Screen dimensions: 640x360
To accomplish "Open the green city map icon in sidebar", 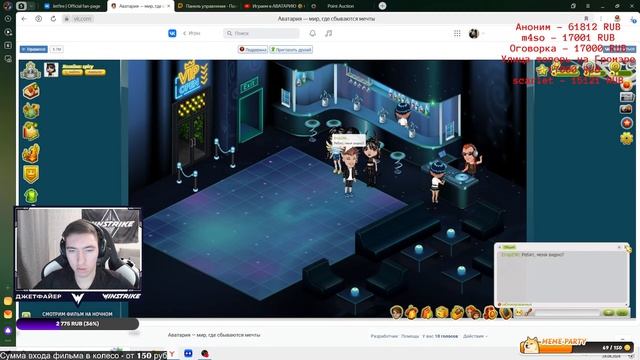I will click(x=31, y=111).
